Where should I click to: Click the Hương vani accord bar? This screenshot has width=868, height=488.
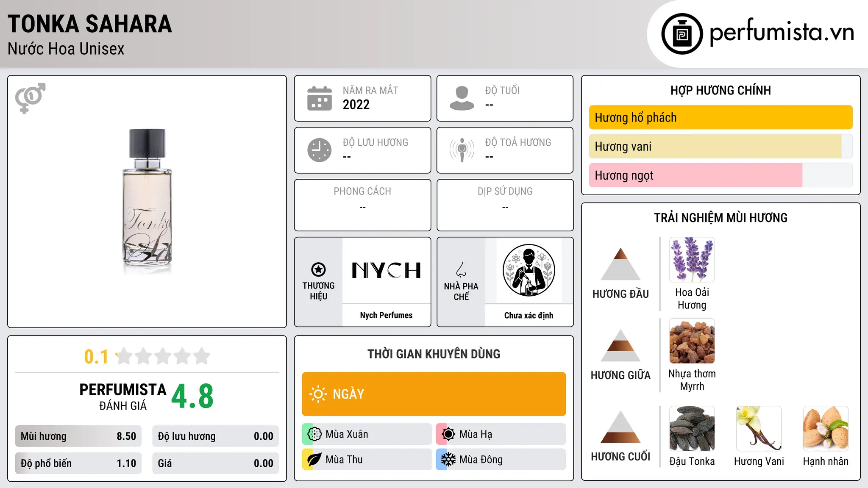[x=721, y=146]
